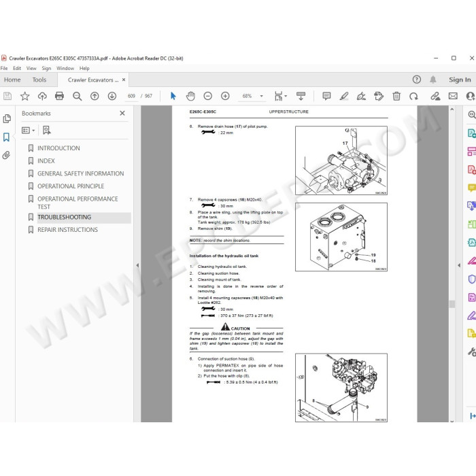Click the Save file icon
The image size is (476, 476).
pos(7,97)
